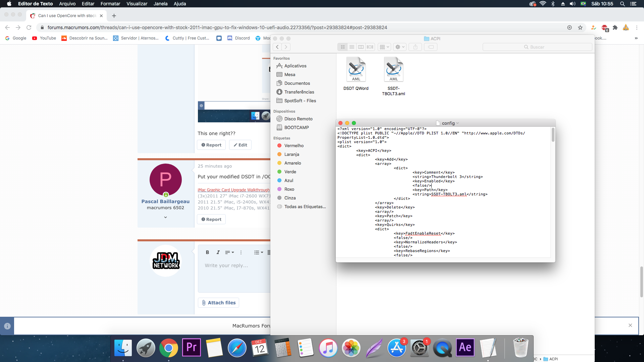Switch Finder to column view
The height and width of the screenshot is (362, 644).
pyautogui.click(x=361, y=47)
